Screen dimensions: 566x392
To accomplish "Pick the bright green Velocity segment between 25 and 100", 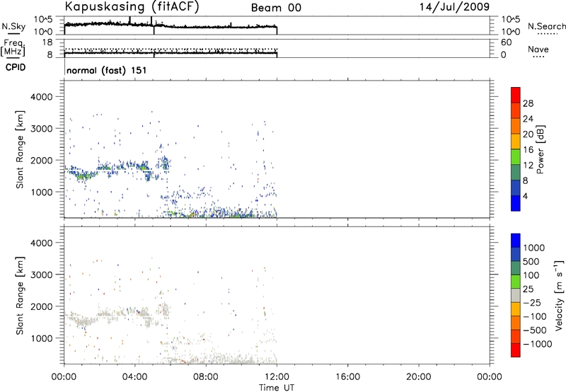I will click(516, 282).
